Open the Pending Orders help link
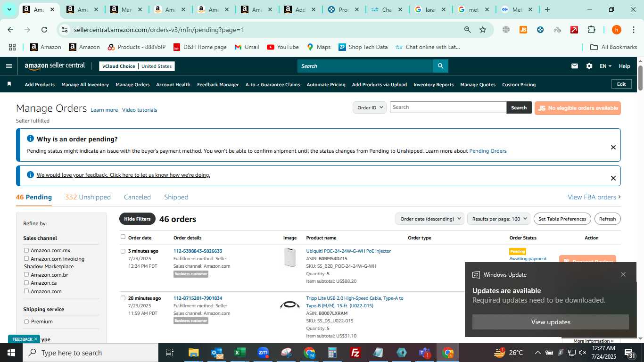The width and height of the screenshot is (644, 362). (487, 151)
